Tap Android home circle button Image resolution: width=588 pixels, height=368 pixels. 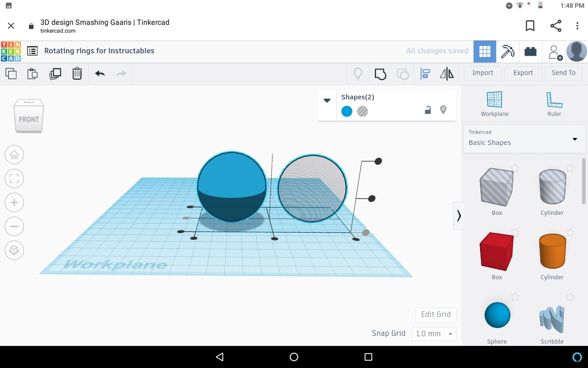pyautogui.click(x=294, y=357)
